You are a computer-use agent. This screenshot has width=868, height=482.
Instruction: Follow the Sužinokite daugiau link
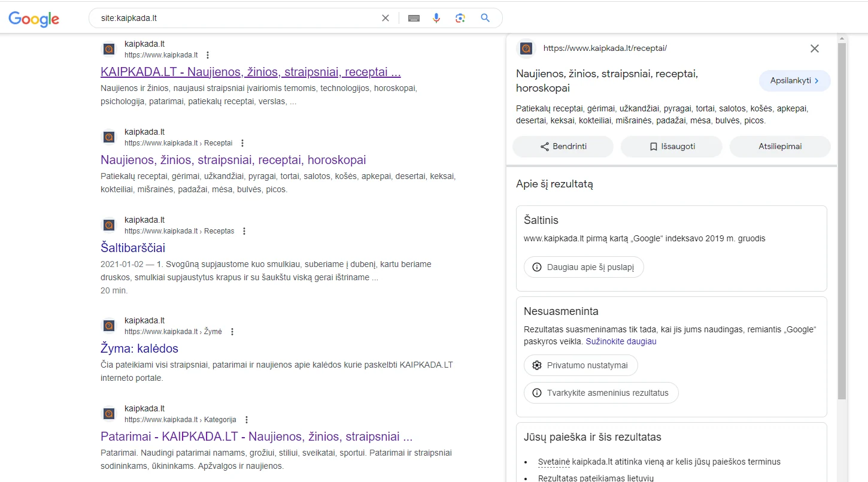pos(621,341)
